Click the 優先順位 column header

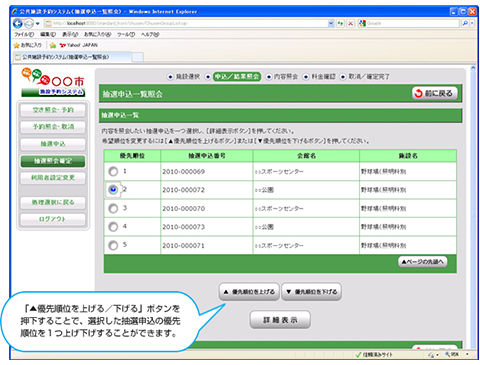(x=132, y=156)
